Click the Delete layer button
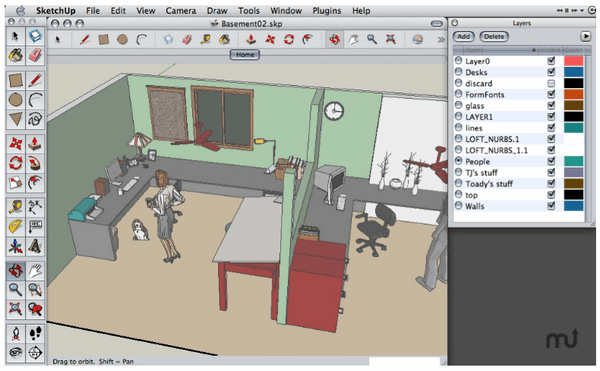This screenshot has width=600, height=371. [494, 37]
